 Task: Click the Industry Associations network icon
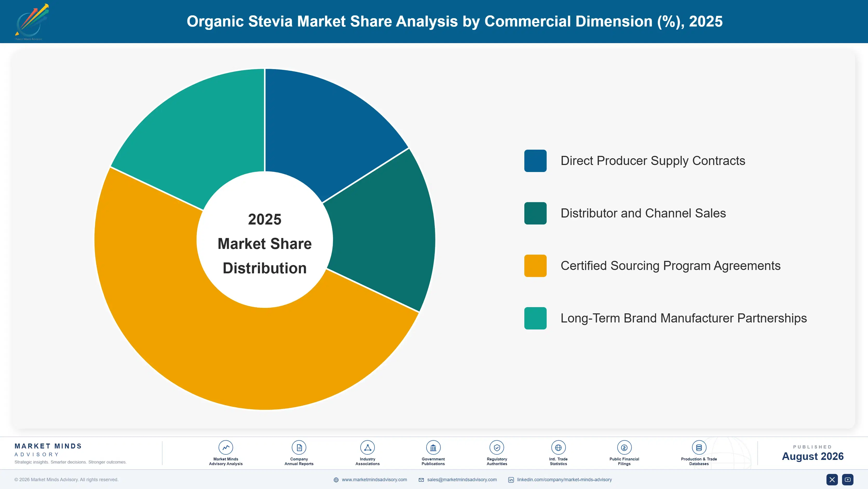(x=367, y=447)
